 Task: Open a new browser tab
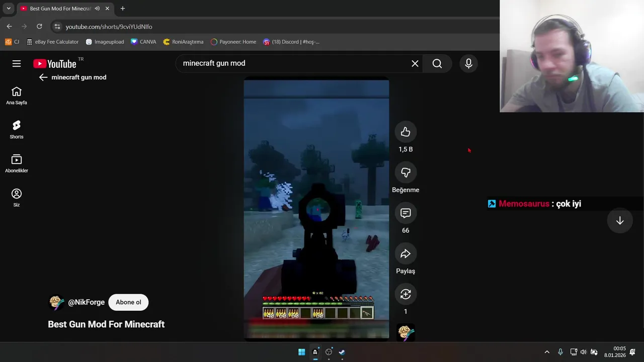pyautogui.click(x=122, y=9)
